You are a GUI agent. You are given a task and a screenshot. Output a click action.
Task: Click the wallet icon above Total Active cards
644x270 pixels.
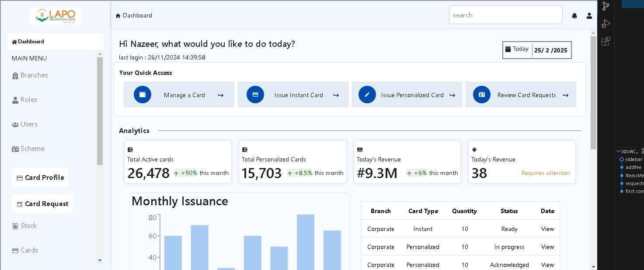[x=130, y=150]
